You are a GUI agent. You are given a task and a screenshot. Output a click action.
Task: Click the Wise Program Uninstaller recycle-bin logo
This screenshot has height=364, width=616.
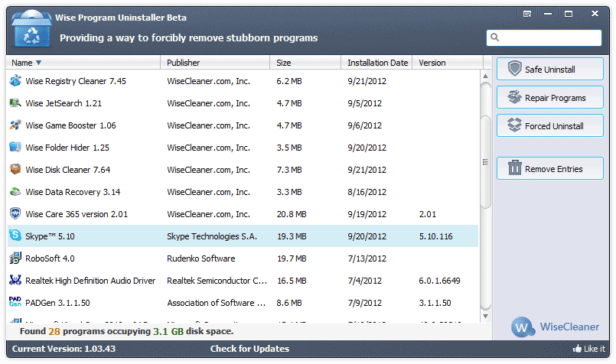(31, 28)
